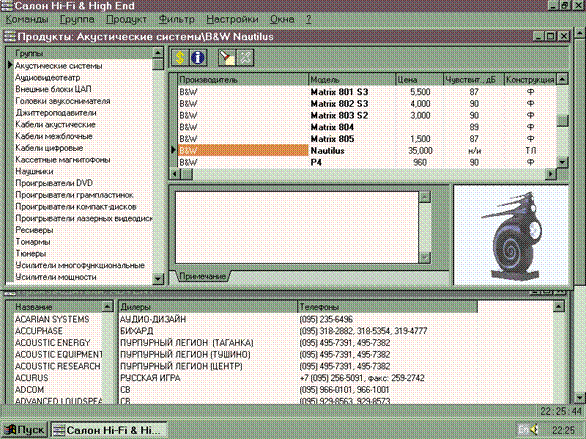
Task: Open the Команды menu
Action: click(x=27, y=19)
